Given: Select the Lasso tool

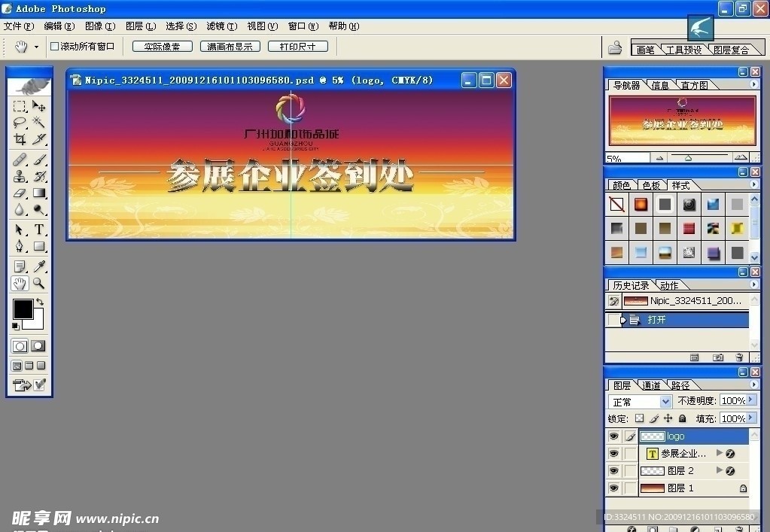Looking at the screenshot, I should [x=20, y=122].
